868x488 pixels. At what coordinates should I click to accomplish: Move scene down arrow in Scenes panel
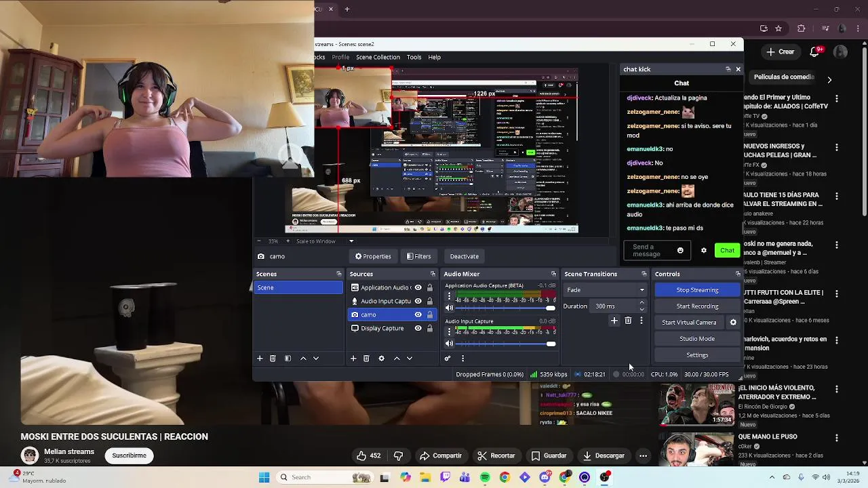click(316, 358)
